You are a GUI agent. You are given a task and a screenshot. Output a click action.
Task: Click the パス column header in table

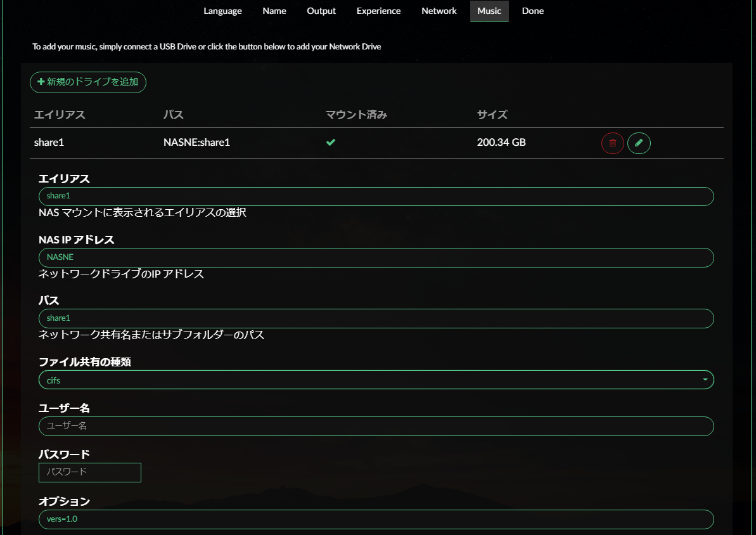click(174, 115)
